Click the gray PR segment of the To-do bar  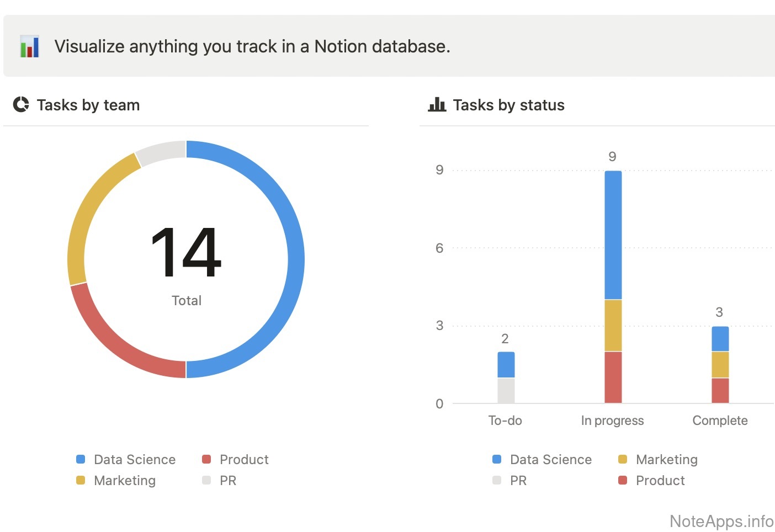(506, 390)
